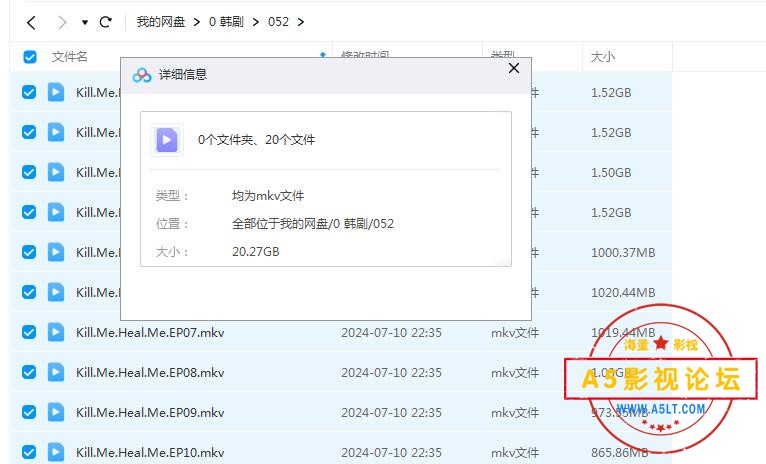This screenshot has height=464, width=766.
Task: Click the 1020.44MB size cell
Action: coord(623,293)
